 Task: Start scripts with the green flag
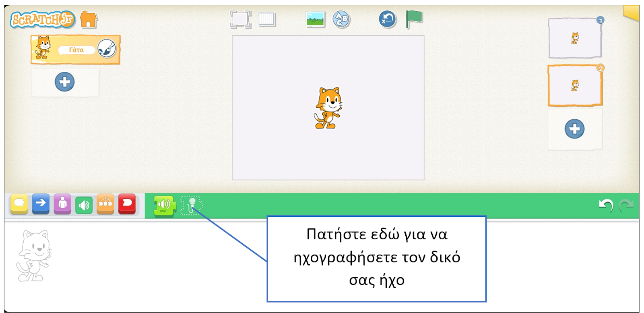point(414,19)
